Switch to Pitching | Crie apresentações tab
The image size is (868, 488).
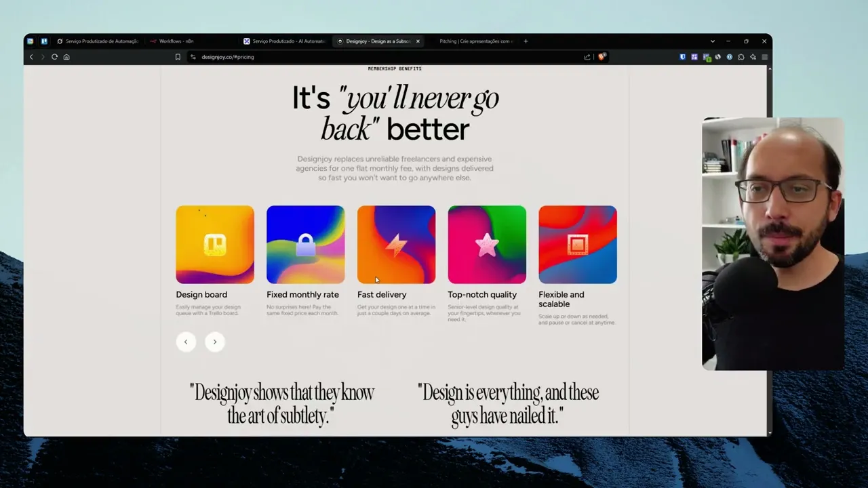(473, 41)
